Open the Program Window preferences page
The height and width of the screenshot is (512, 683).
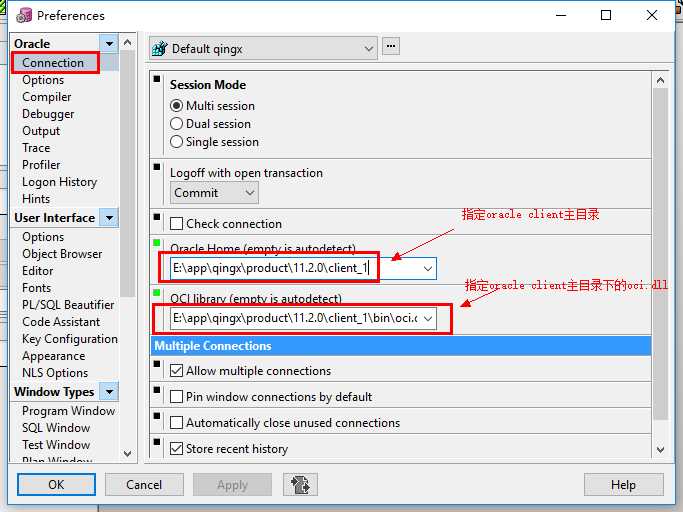(68, 411)
